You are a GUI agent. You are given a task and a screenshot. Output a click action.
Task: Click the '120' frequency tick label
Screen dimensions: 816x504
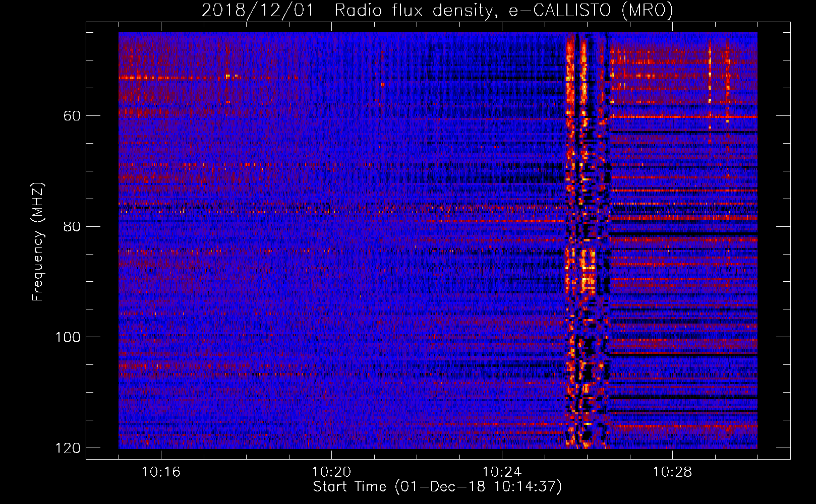click(68, 448)
